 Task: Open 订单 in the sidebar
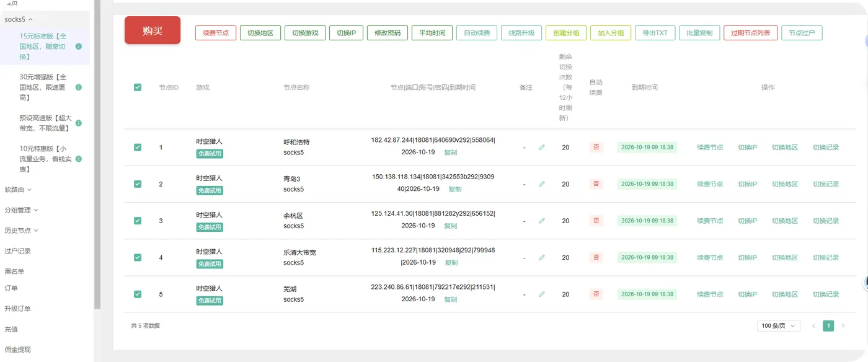11,288
